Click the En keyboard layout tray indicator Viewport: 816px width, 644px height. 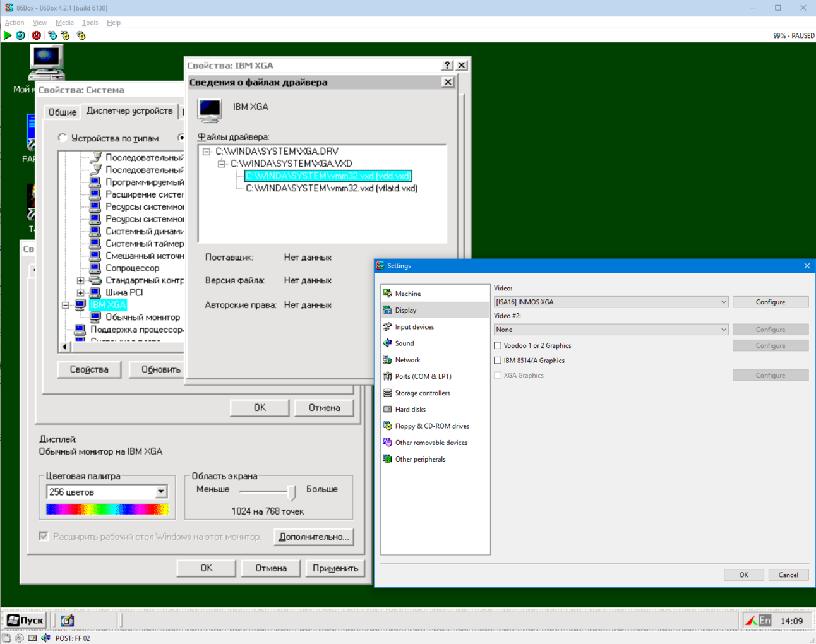[765, 621]
